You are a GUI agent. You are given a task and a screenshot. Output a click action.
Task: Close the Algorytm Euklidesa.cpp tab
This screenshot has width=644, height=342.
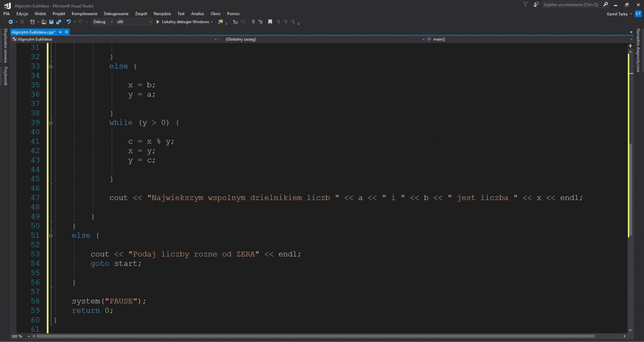(x=67, y=32)
